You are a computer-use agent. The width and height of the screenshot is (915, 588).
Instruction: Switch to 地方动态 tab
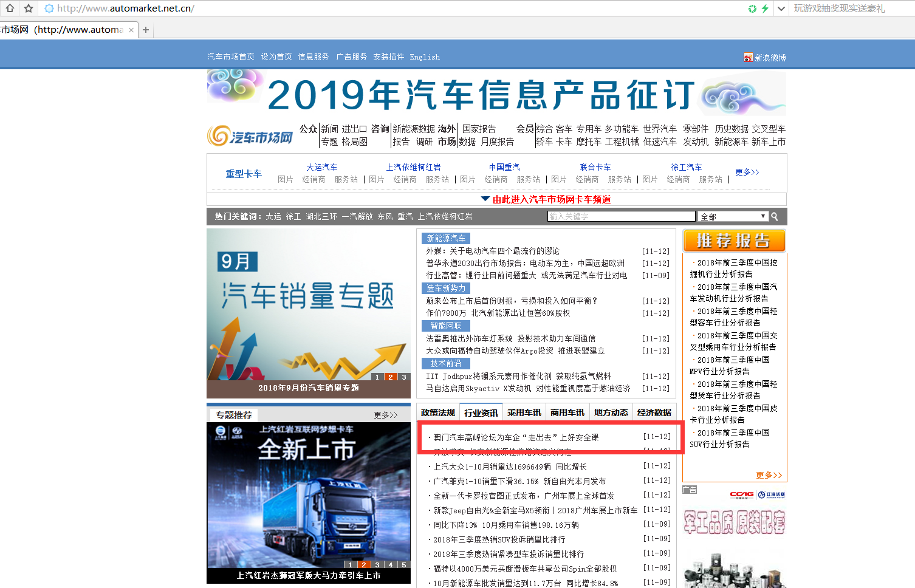pos(611,412)
